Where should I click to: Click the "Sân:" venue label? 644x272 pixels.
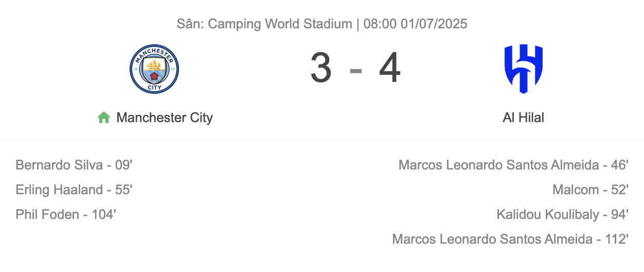coord(190,24)
